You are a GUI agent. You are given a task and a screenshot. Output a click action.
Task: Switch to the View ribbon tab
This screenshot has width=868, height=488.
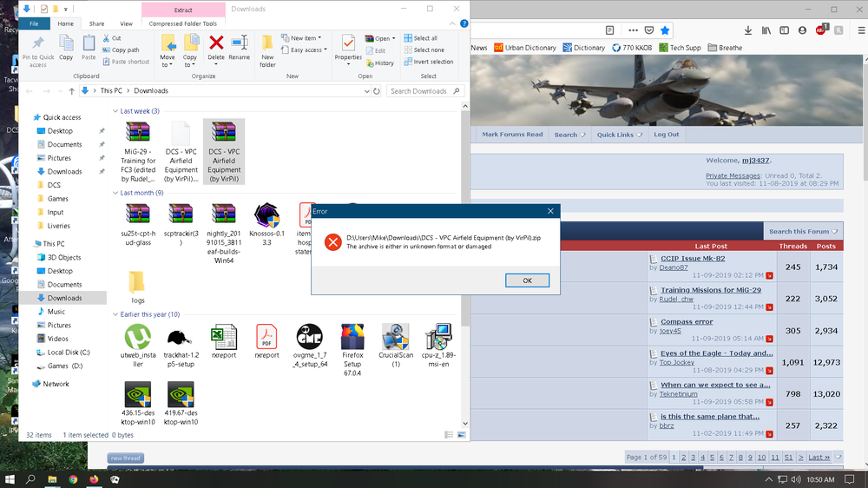coord(126,23)
